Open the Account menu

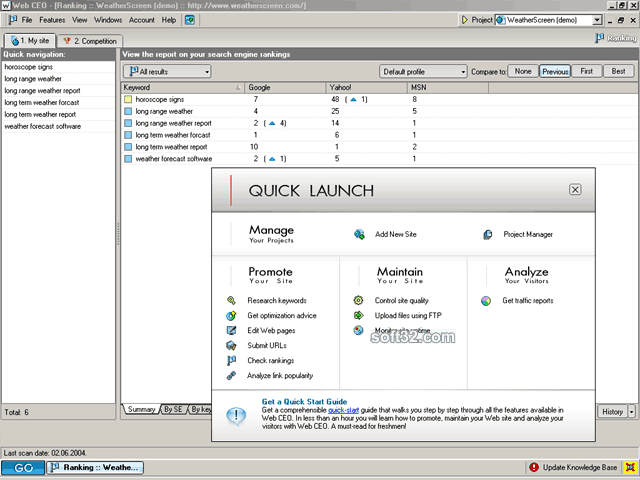142,20
